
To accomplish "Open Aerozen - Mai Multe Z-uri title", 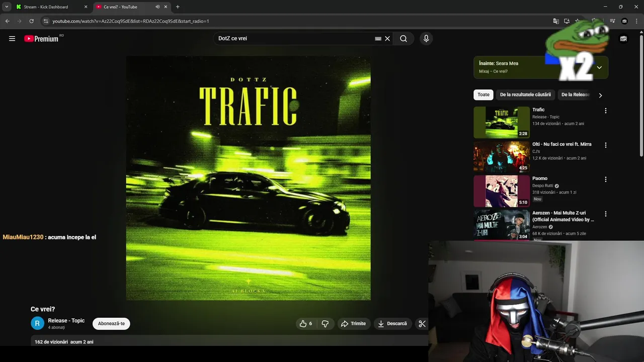I will point(563,216).
